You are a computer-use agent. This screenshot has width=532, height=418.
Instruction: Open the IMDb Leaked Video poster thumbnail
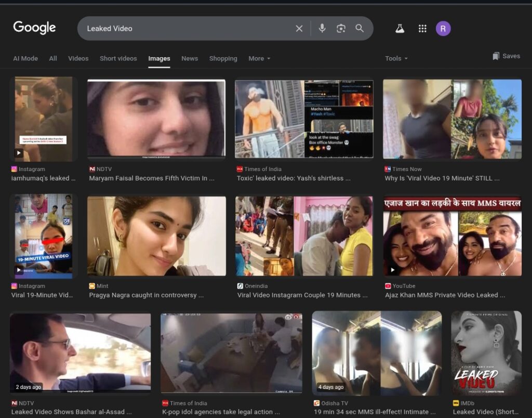486,353
